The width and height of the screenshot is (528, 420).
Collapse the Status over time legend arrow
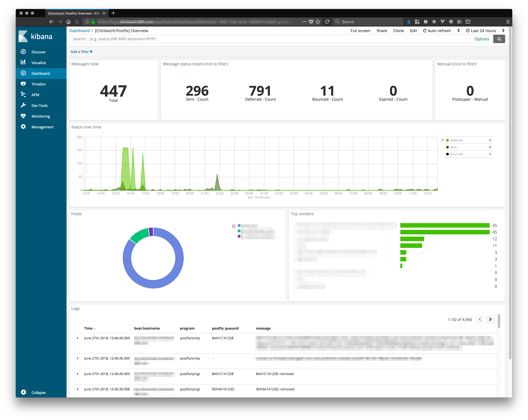(x=443, y=140)
